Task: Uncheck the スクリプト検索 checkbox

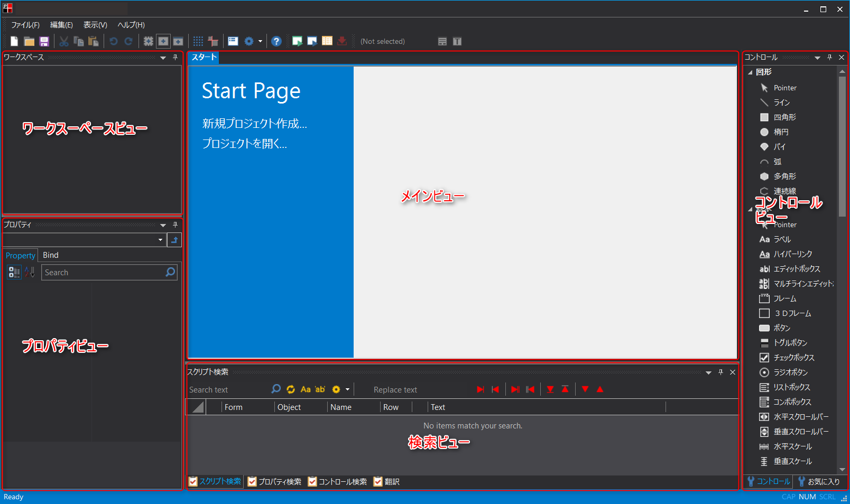Action: coord(193,481)
